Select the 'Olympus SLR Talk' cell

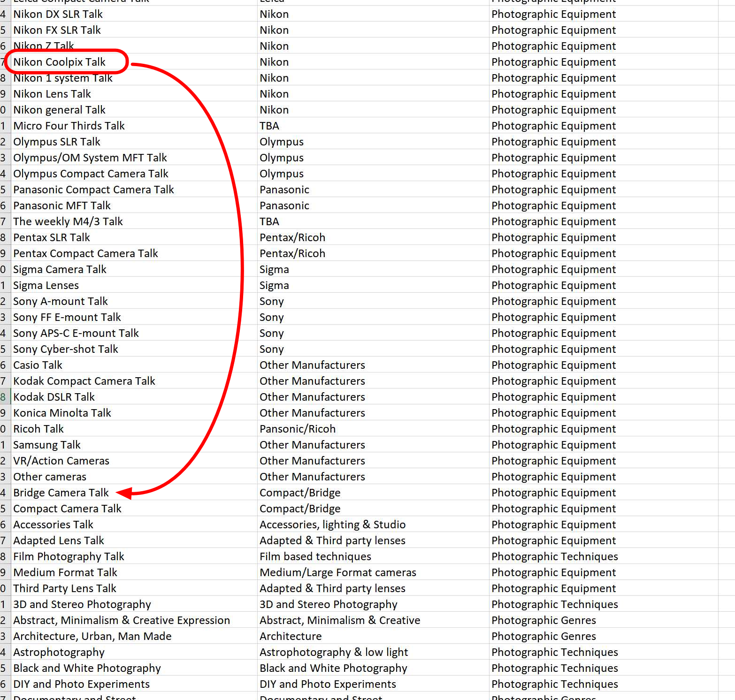(x=134, y=142)
